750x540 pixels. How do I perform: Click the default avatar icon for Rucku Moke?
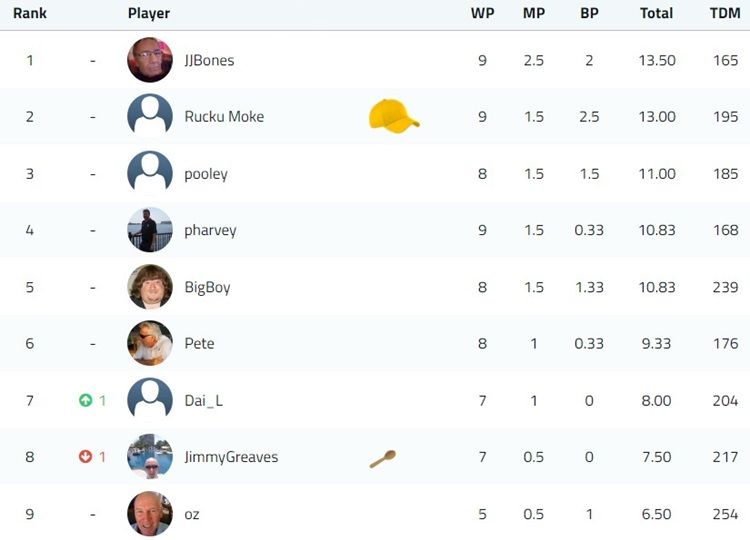coord(150,116)
